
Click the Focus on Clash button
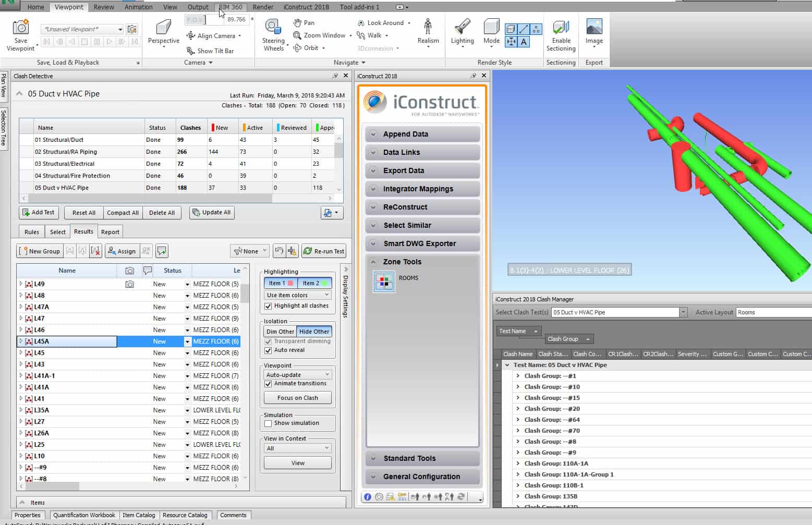[298, 398]
